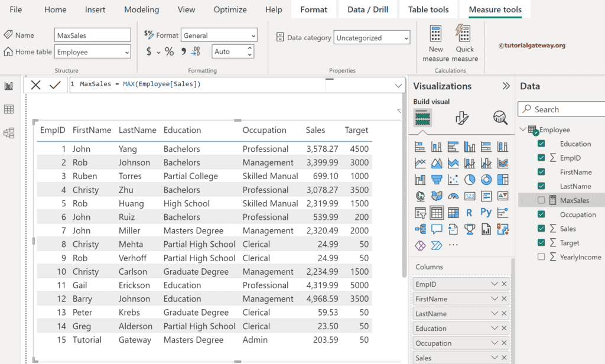
Task: Collapse the Employee table tree
Action: click(522, 130)
